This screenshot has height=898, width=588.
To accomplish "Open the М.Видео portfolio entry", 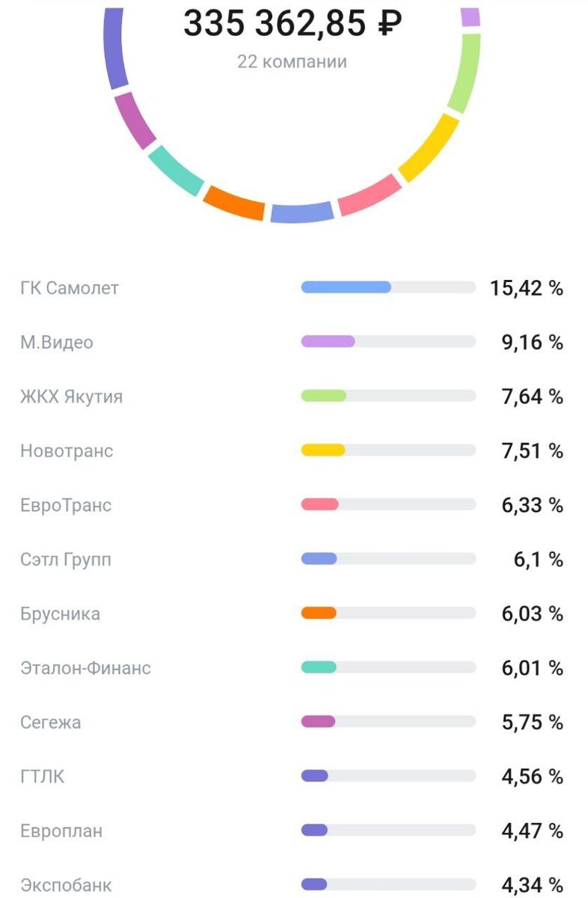I will [x=55, y=342].
